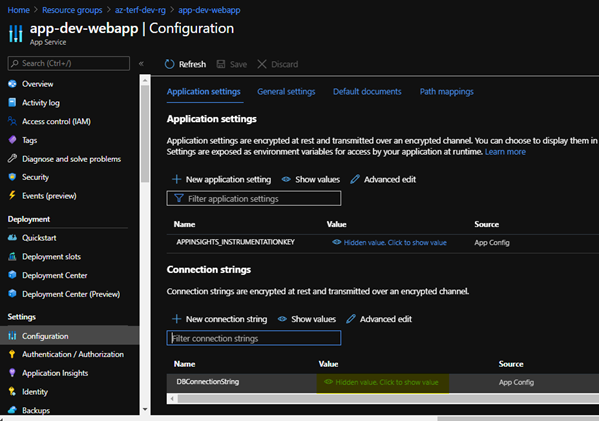The width and height of the screenshot is (599, 421).
Task: Click the Application Insights lightbulb icon
Action: [12, 372]
